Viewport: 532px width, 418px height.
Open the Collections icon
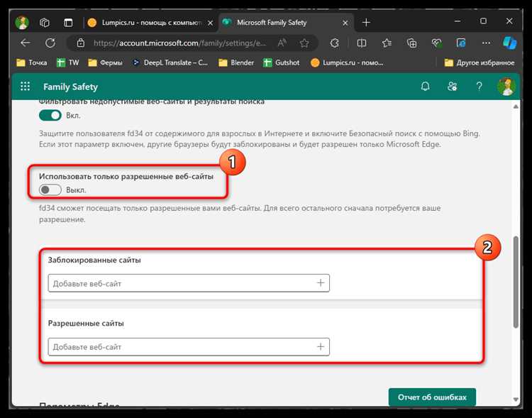(411, 43)
